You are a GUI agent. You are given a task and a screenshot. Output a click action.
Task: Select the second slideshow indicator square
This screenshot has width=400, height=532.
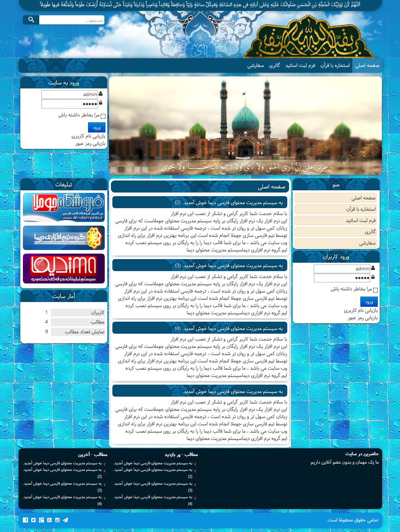pos(121,170)
